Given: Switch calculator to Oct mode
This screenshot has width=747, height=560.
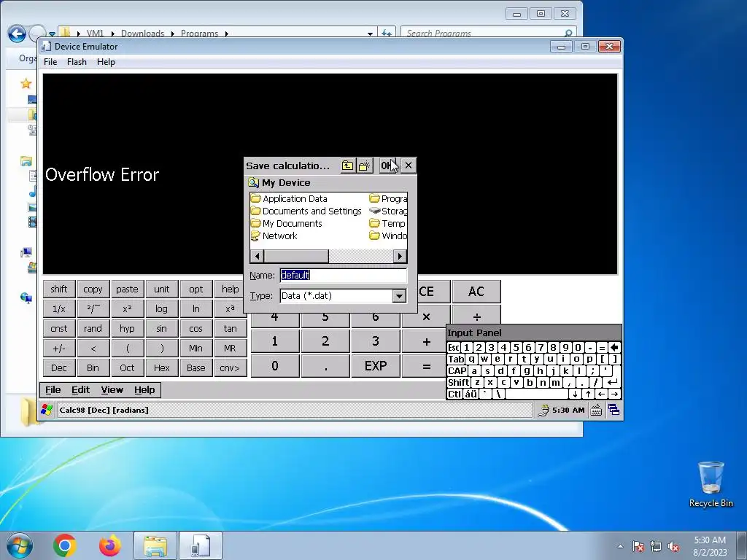Looking at the screenshot, I should [x=127, y=368].
